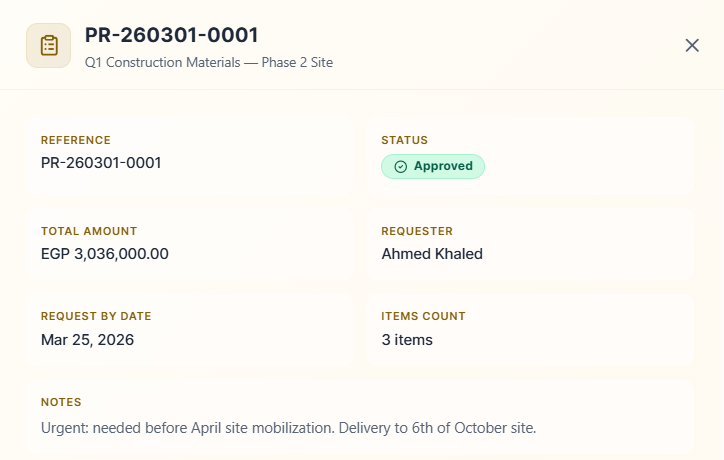The height and width of the screenshot is (460, 724).
Task: Click the REQUEST BY DATE label
Action: point(96,316)
